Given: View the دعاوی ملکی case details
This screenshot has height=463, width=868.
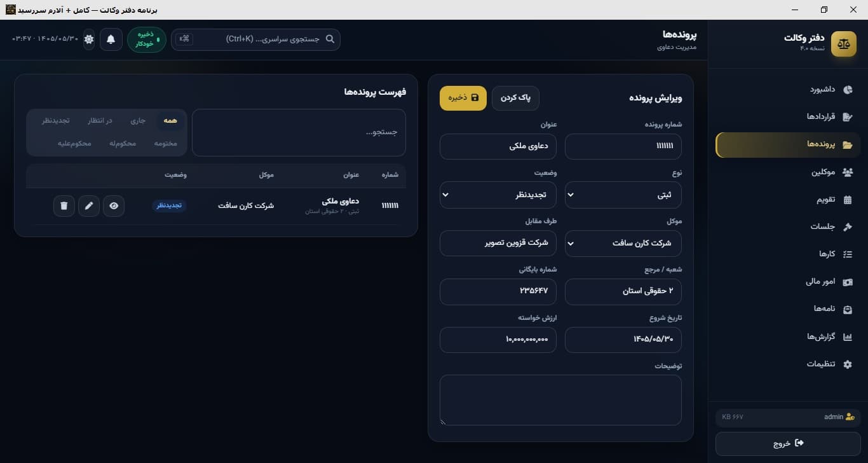Looking at the screenshot, I should click(x=114, y=206).
